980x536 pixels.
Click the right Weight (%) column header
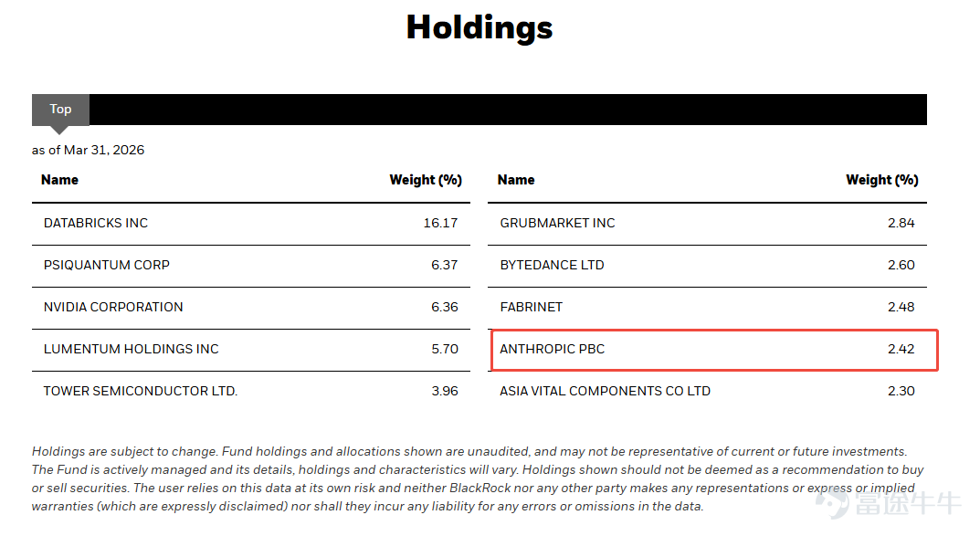coord(882,180)
